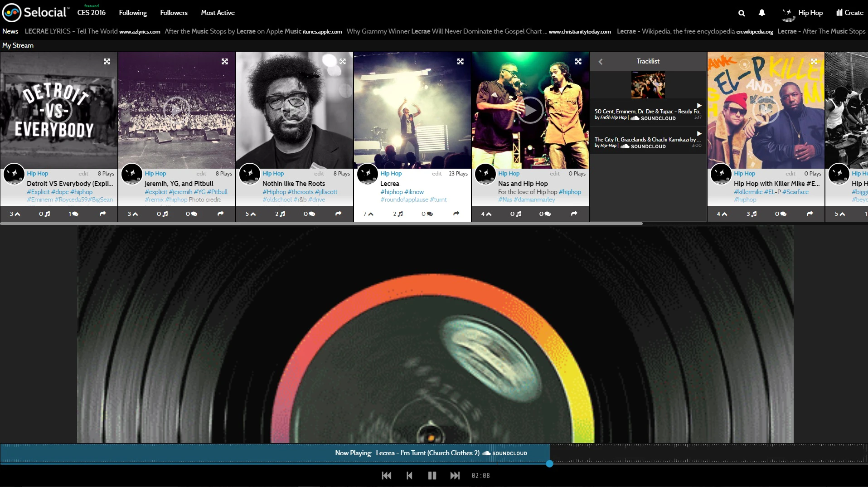Expand the Detroit VS Everybody card
The height and width of the screenshot is (487, 868).
(x=107, y=61)
